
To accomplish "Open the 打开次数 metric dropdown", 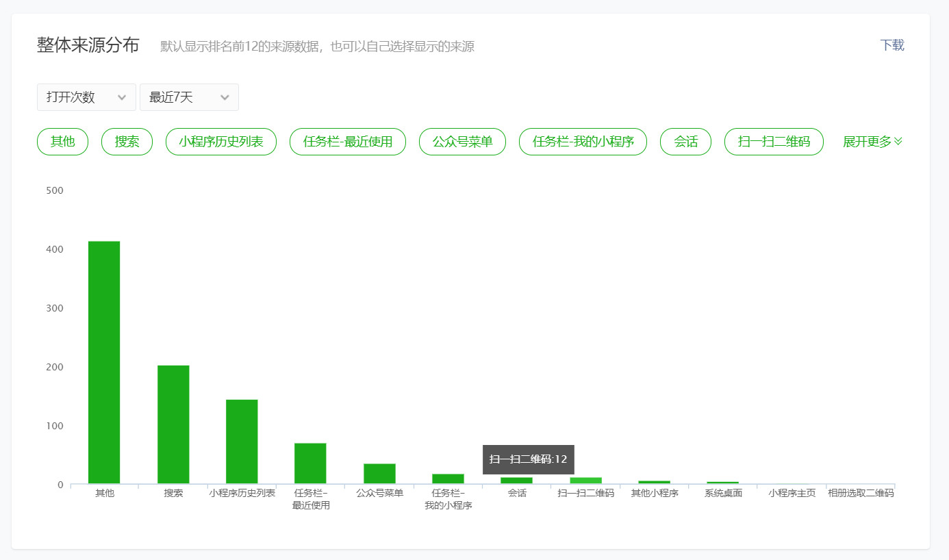I will point(86,97).
